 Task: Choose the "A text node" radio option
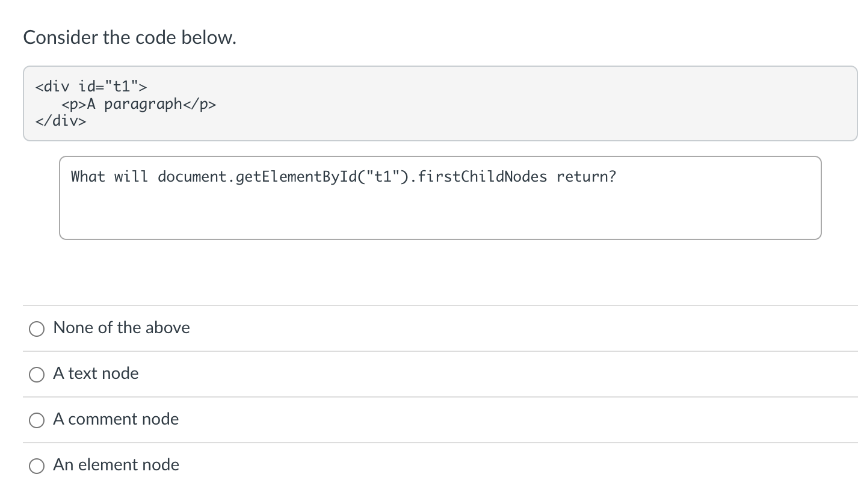click(37, 374)
